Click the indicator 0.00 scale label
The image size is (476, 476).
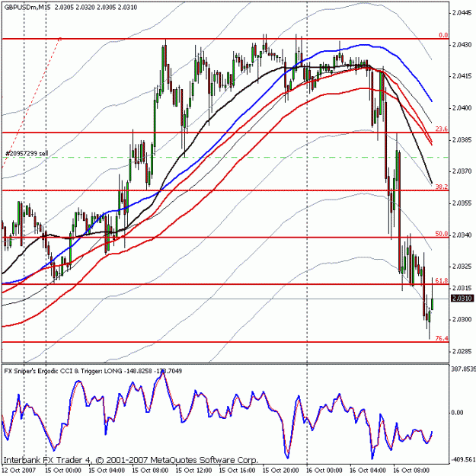click(x=458, y=413)
